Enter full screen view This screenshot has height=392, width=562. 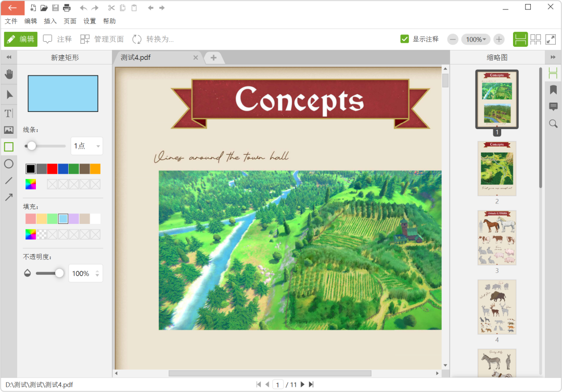click(551, 40)
